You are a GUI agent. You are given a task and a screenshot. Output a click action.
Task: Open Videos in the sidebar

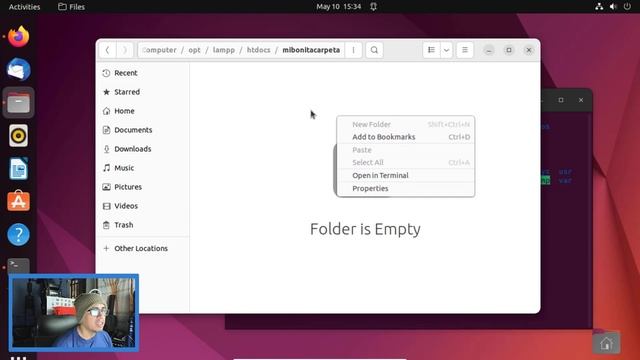click(x=142, y=206)
